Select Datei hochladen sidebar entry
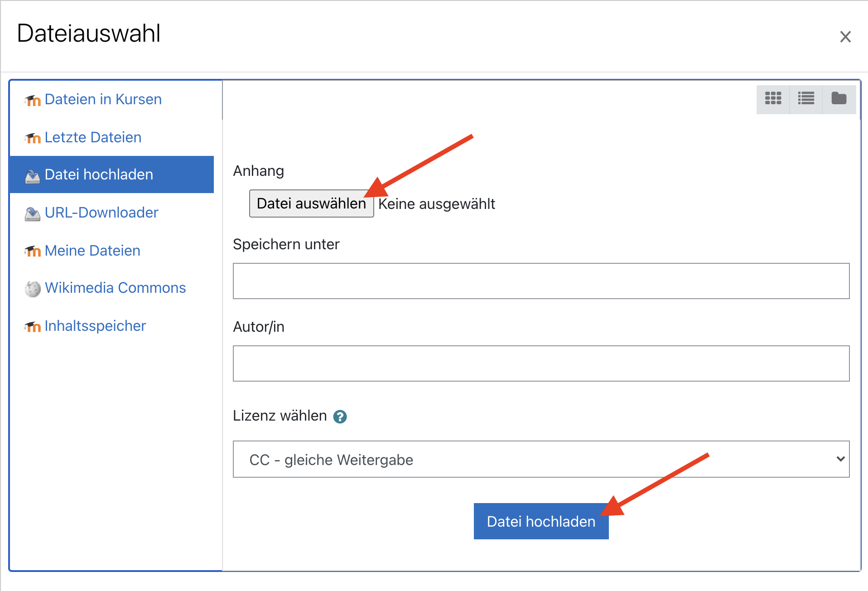 [99, 174]
